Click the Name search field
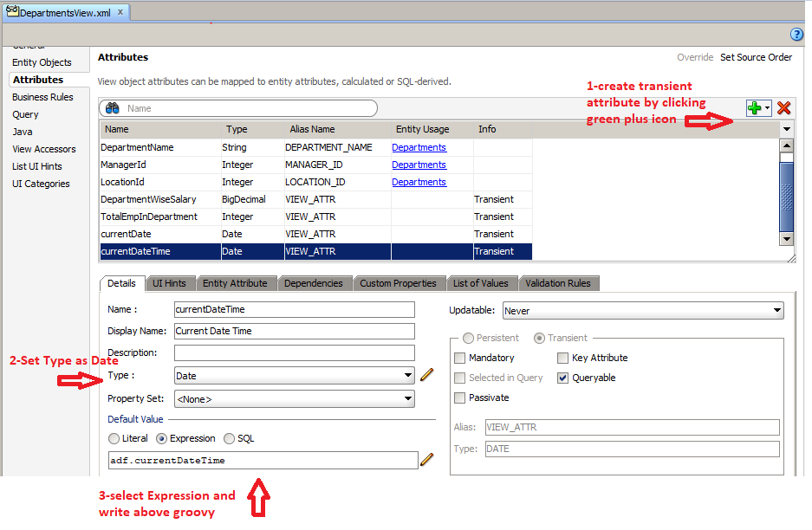Screen dimensions: 812x530 coord(238,108)
